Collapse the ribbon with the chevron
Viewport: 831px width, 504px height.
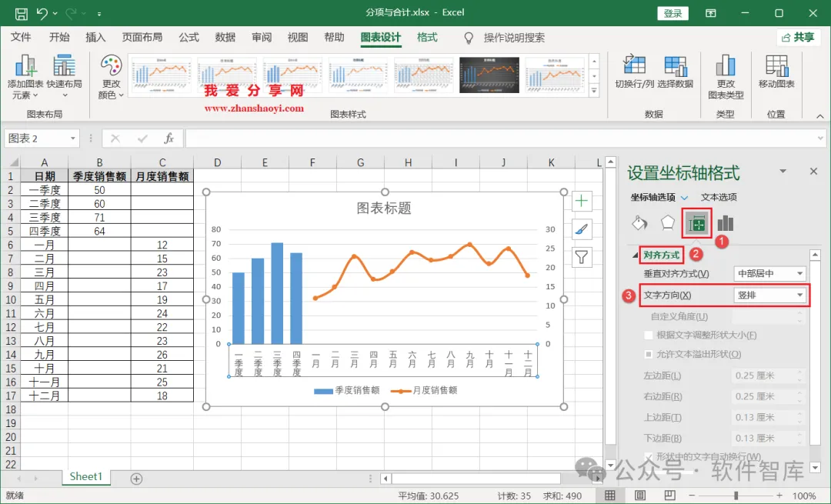point(820,116)
